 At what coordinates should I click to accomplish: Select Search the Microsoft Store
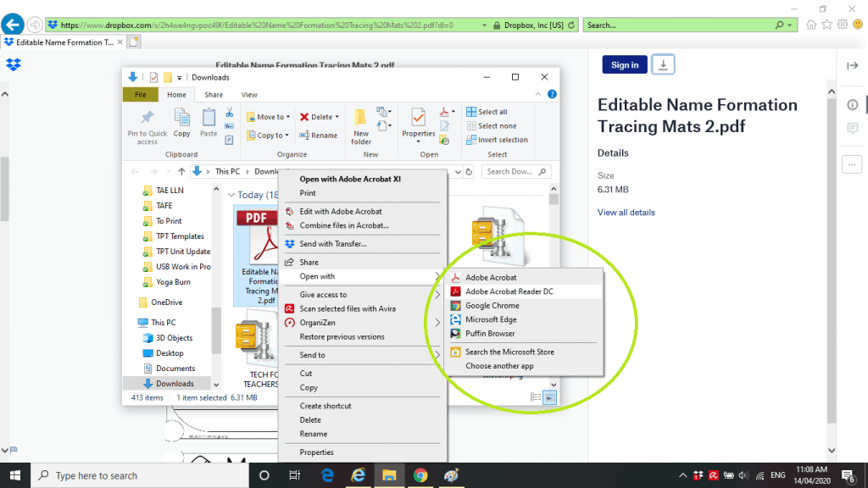[x=524, y=352]
